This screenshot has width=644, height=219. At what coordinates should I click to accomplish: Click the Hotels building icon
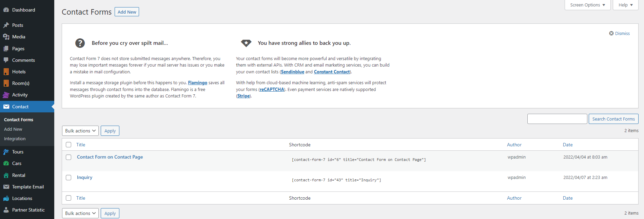coord(6,72)
